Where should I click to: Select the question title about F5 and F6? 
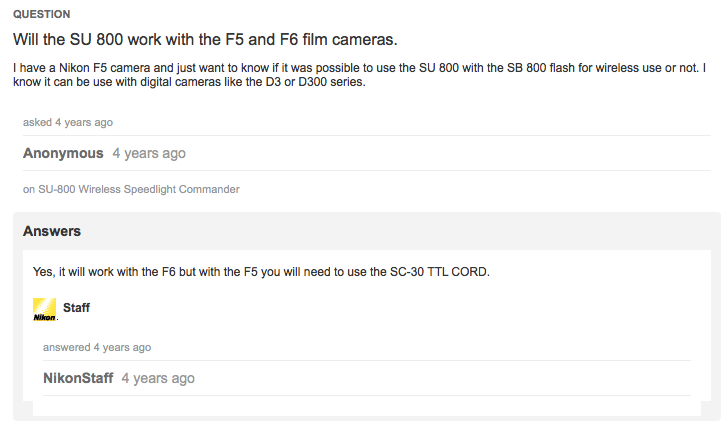205,39
